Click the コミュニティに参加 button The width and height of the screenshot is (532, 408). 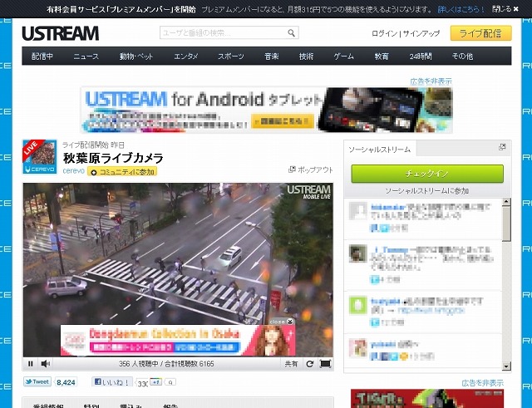point(122,172)
